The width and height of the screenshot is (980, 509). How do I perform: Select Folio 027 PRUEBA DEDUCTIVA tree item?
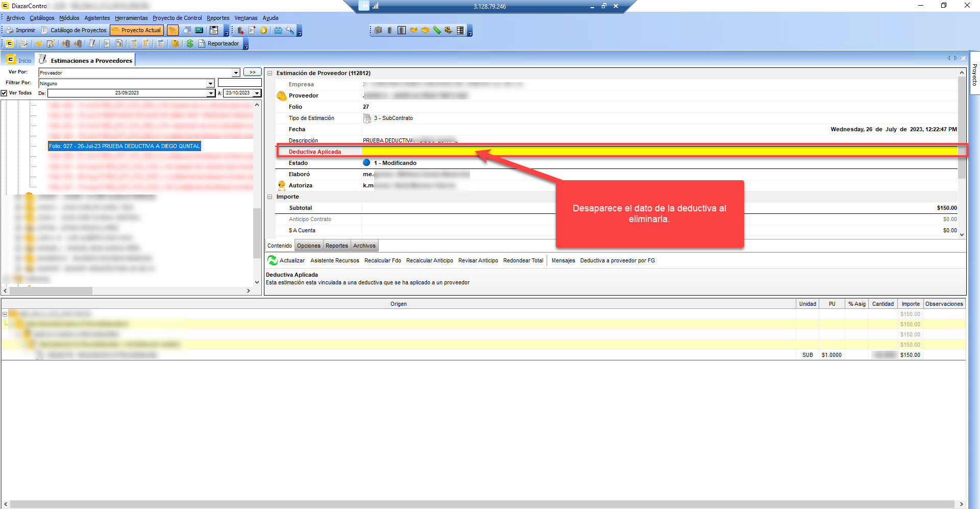pyautogui.click(x=125, y=147)
